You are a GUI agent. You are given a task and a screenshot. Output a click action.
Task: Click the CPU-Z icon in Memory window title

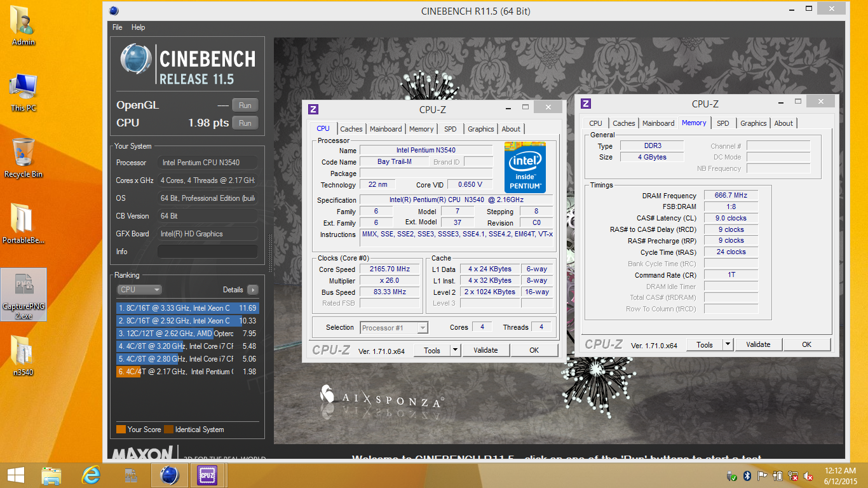[586, 104]
